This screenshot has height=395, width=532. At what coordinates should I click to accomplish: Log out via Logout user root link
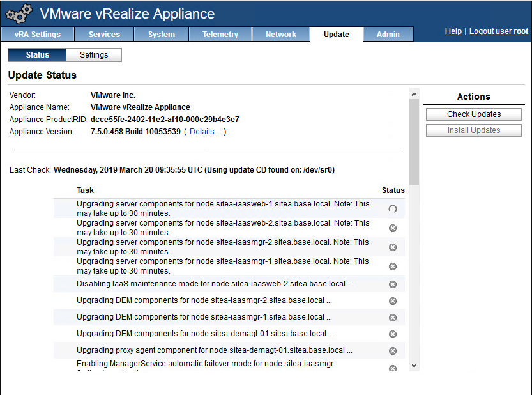coord(498,31)
